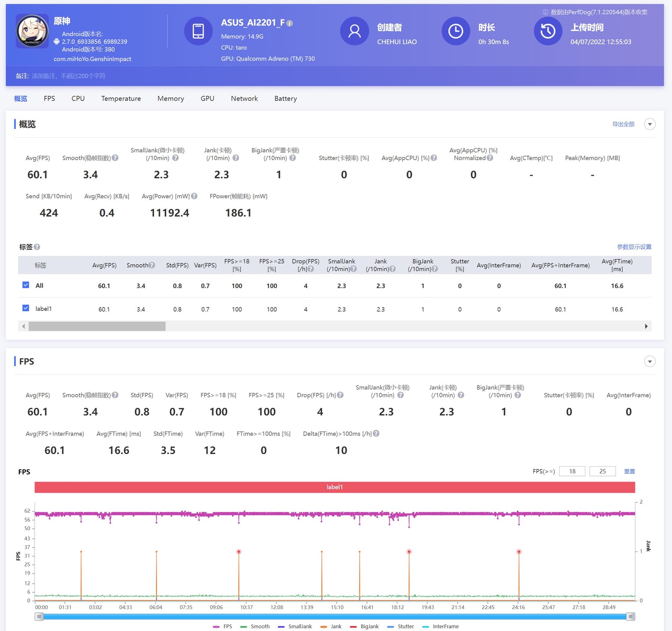Collapse the 概览 section with arrow button
672x631 pixels.
point(650,124)
